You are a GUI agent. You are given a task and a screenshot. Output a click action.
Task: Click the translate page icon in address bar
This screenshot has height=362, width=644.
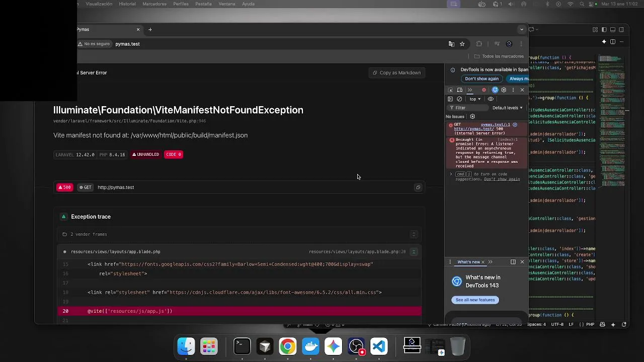point(451,44)
